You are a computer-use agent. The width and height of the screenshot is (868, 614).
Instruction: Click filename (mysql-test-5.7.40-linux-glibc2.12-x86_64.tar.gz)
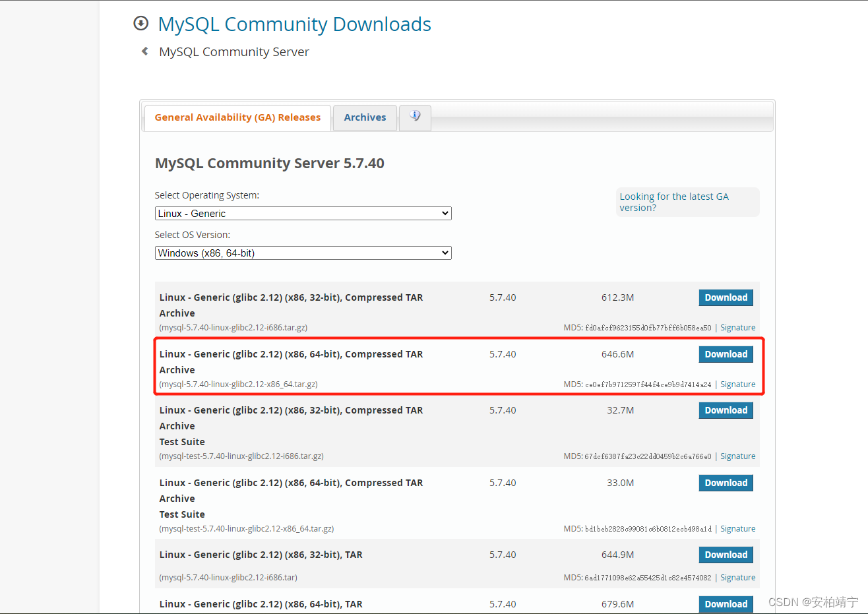246,529
